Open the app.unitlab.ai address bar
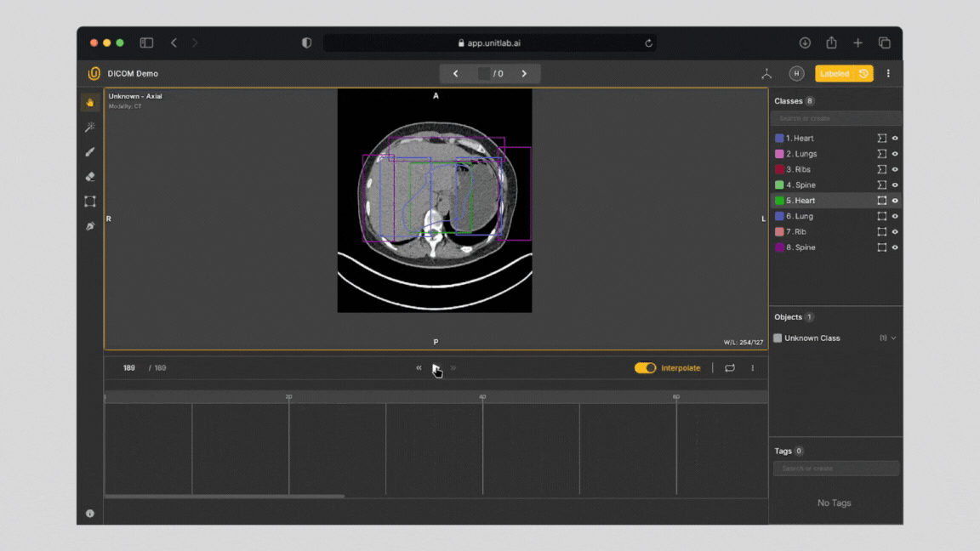Image resolution: width=980 pixels, height=551 pixels. click(x=490, y=43)
